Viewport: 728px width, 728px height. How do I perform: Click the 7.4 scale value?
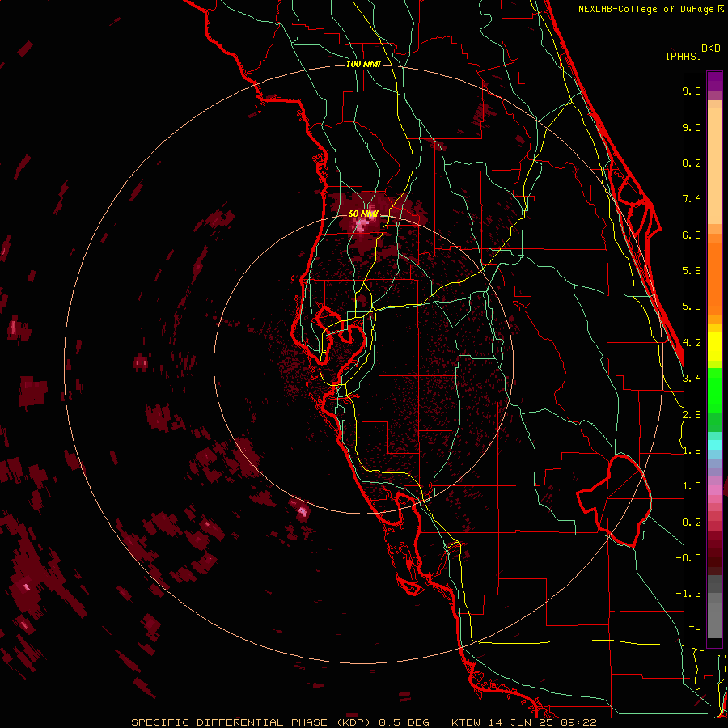pos(692,199)
